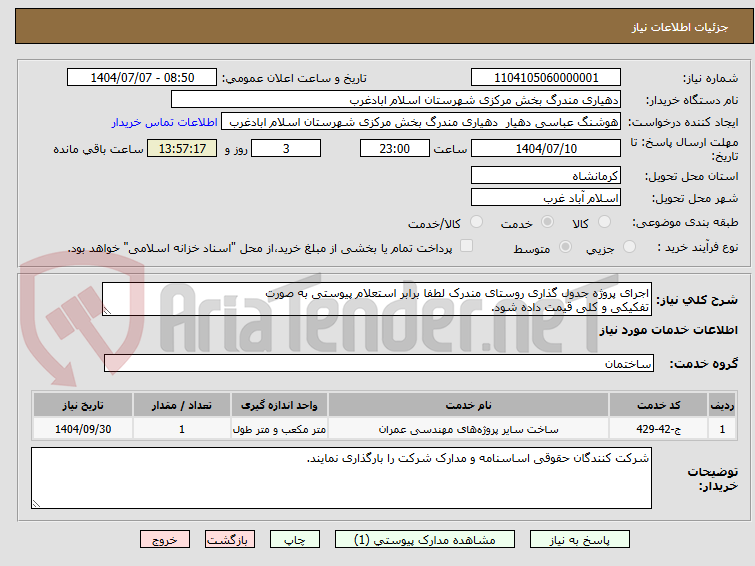Click the مهلت ارسال پاسخ label

684,149
